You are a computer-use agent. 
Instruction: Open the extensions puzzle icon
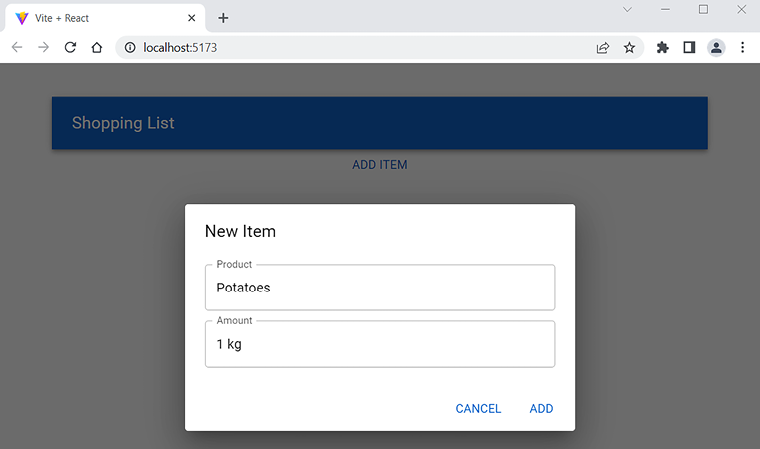click(662, 47)
